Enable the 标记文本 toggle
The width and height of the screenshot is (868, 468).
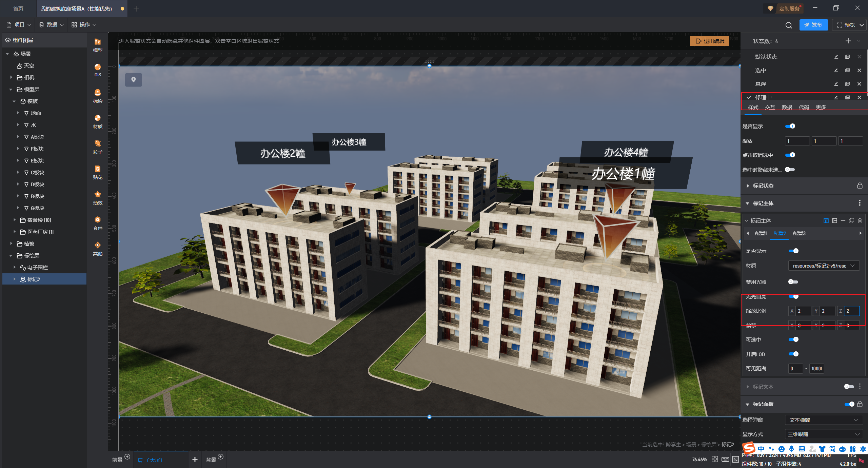pos(849,387)
